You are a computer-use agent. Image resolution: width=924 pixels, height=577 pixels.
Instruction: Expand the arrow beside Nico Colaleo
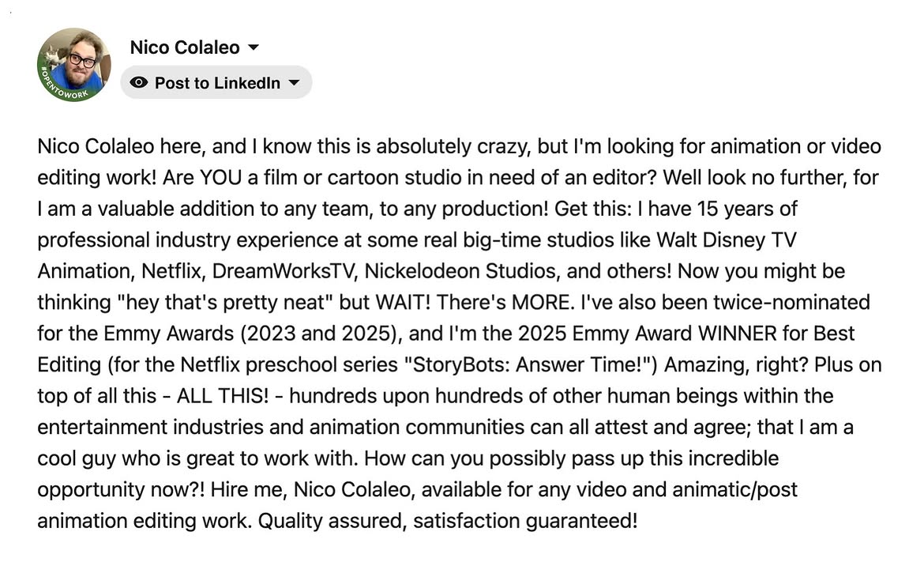coord(254,47)
